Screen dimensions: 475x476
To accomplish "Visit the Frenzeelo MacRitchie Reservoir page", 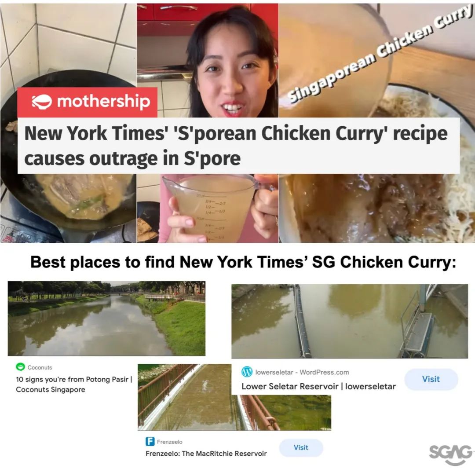I will (301, 447).
